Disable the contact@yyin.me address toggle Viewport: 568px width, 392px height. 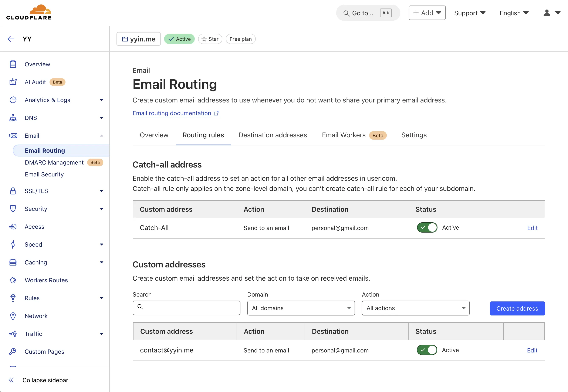tap(427, 350)
